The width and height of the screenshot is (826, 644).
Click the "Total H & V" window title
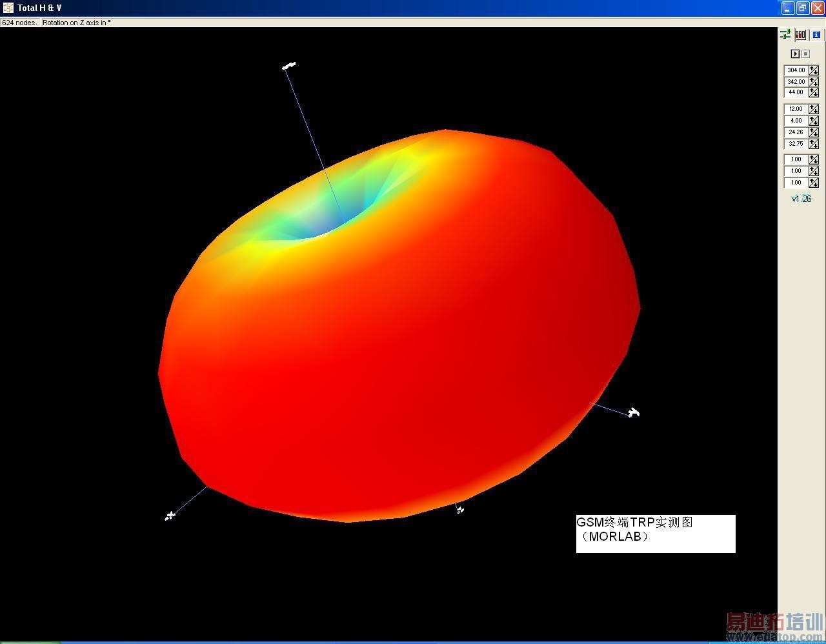39,8
